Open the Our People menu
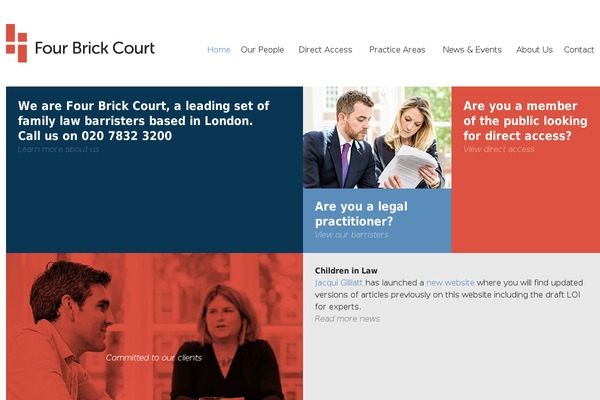The width and height of the screenshot is (600, 400). [x=262, y=50]
